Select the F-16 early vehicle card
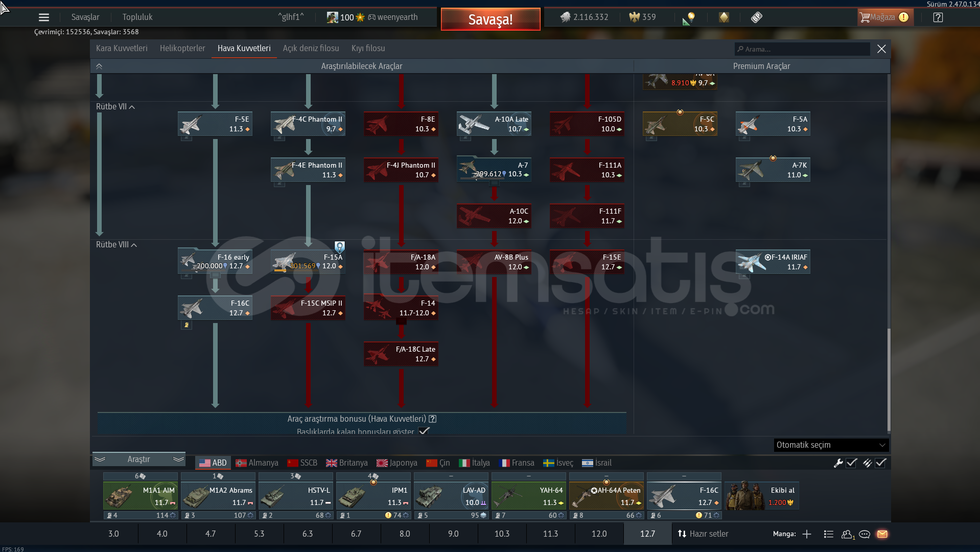This screenshot has width=980, height=552. [x=215, y=262]
